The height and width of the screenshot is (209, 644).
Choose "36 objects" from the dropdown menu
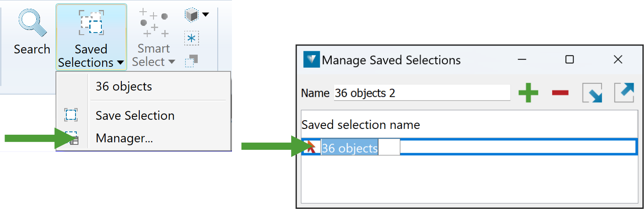[124, 86]
